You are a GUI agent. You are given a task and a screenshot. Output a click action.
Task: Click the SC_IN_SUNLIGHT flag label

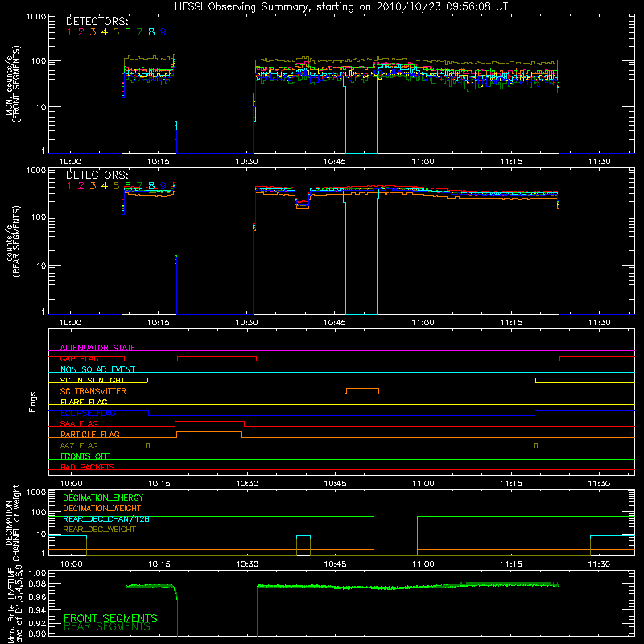[x=93, y=380]
